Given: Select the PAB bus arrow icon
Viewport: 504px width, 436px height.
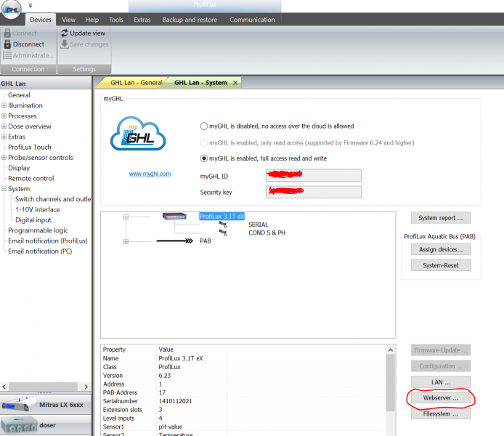Looking at the screenshot, I should 176,241.
